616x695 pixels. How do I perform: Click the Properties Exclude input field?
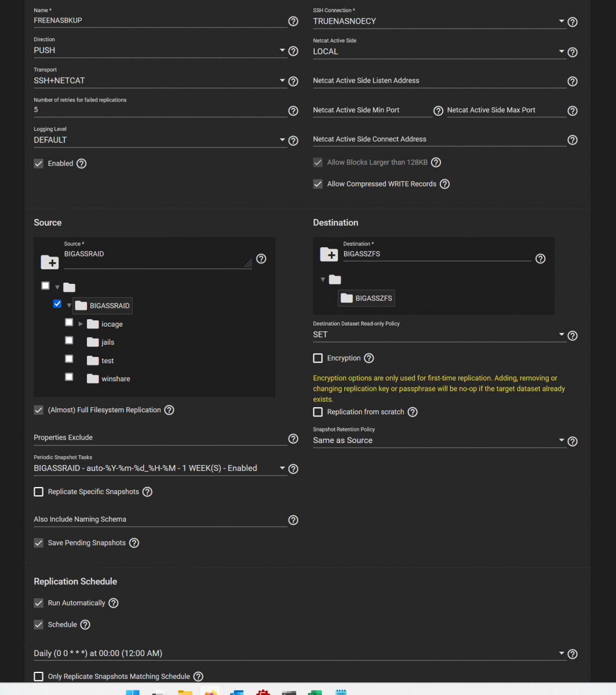tap(160, 438)
